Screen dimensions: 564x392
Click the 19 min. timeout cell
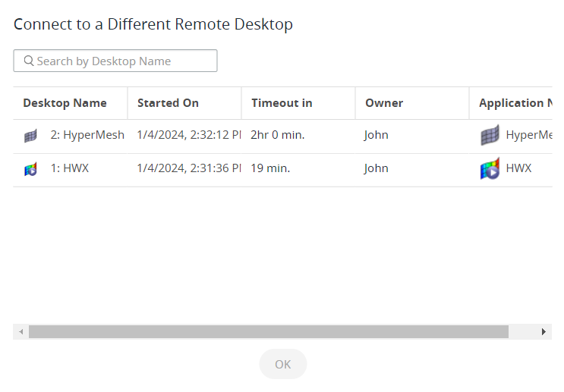270,168
